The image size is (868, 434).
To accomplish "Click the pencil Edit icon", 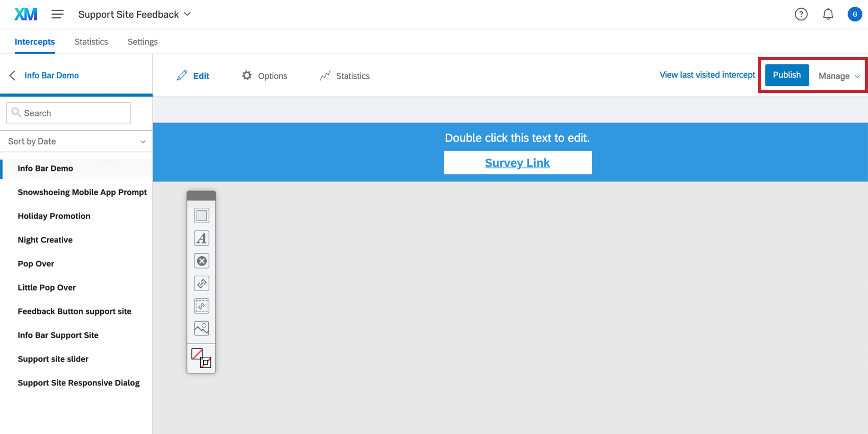I will point(182,76).
